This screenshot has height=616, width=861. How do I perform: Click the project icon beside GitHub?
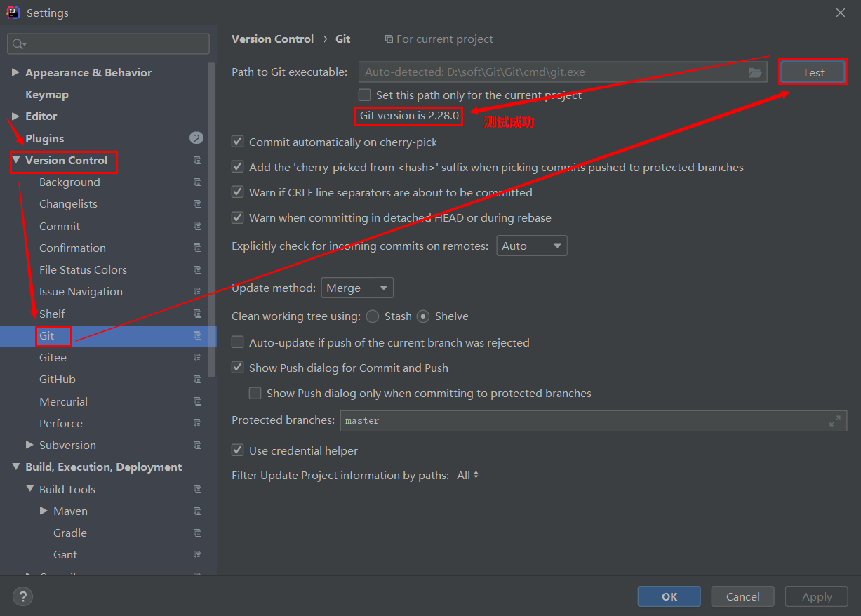(x=197, y=380)
